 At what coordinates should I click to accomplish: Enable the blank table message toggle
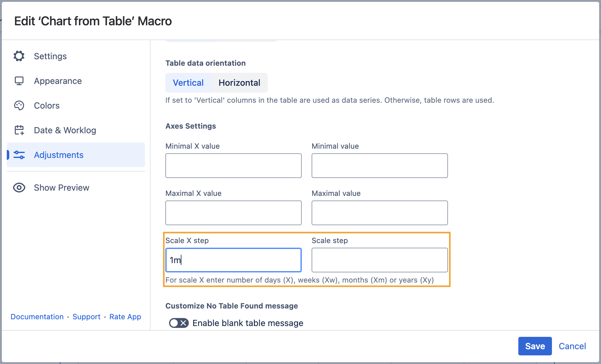(179, 323)
